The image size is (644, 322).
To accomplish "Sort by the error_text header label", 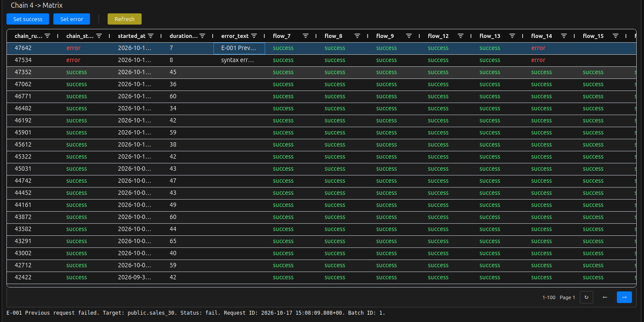I will click(x=235, y=36).
